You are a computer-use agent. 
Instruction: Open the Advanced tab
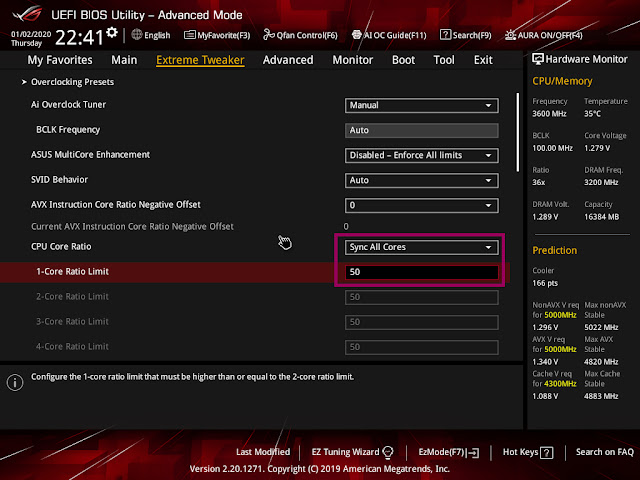tap(288, 60)
